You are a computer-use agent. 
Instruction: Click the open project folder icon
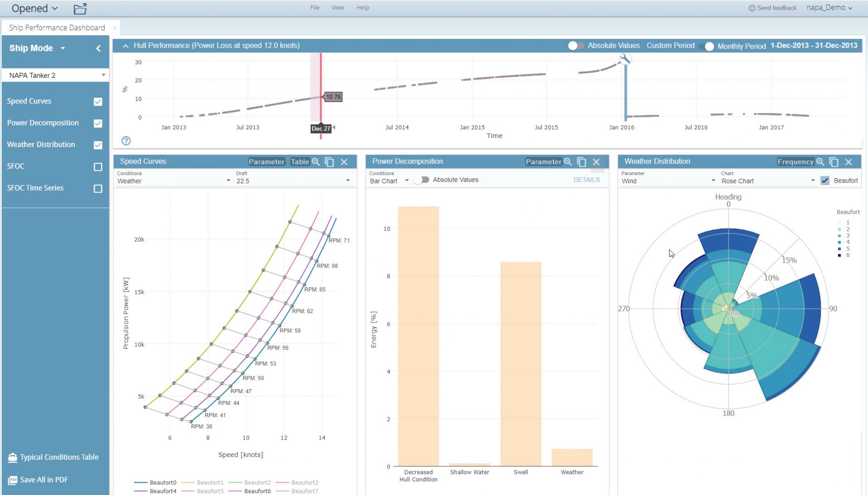pyautogui.click(x=79, y=8)
